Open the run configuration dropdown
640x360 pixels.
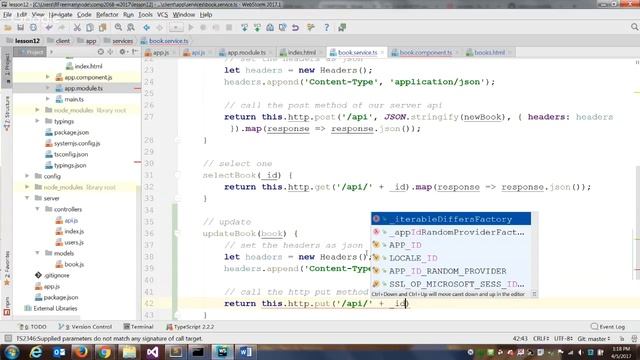click(176, 27)
